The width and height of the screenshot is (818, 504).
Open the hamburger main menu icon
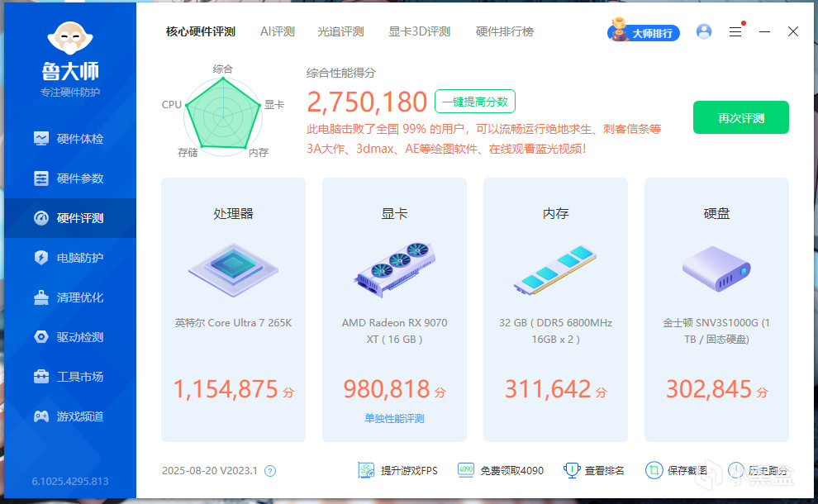pyautogui.click(x=735, y=32)
